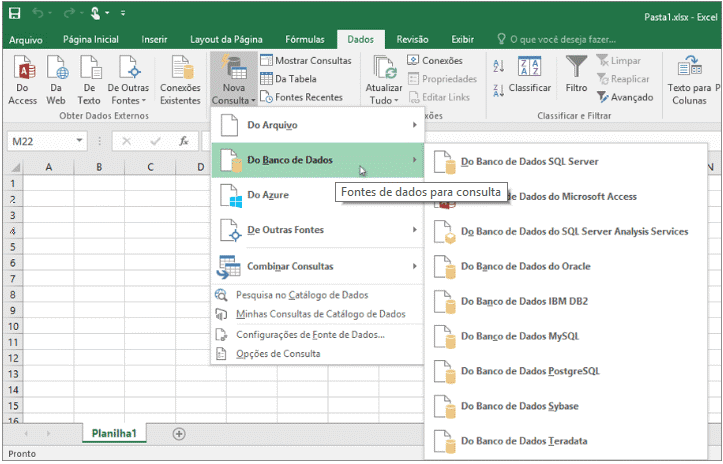The height and width of the screenshot is (464, 723).
Task: Expand the Do Arquivo submenu
Action: click(x=318, y=125)
